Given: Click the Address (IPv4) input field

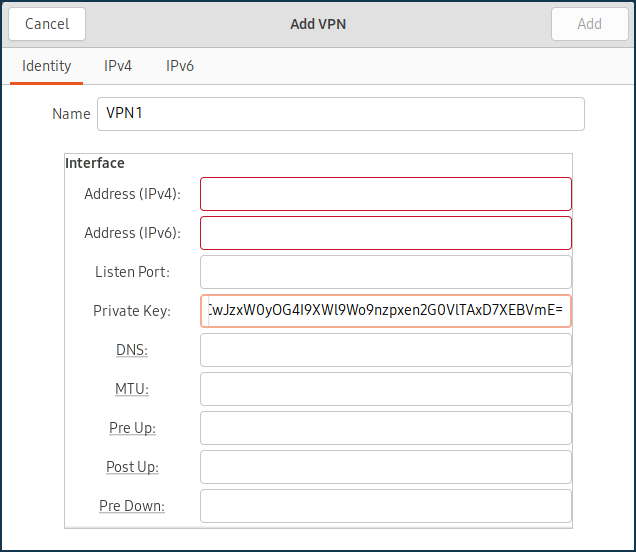Looking at the screenshot, I should tap(386, 194).
